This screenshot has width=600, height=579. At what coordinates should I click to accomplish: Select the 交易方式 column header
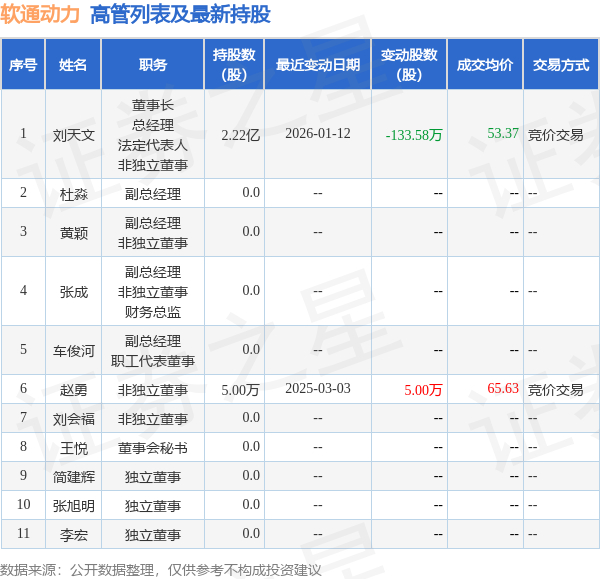tap(561, 65)
